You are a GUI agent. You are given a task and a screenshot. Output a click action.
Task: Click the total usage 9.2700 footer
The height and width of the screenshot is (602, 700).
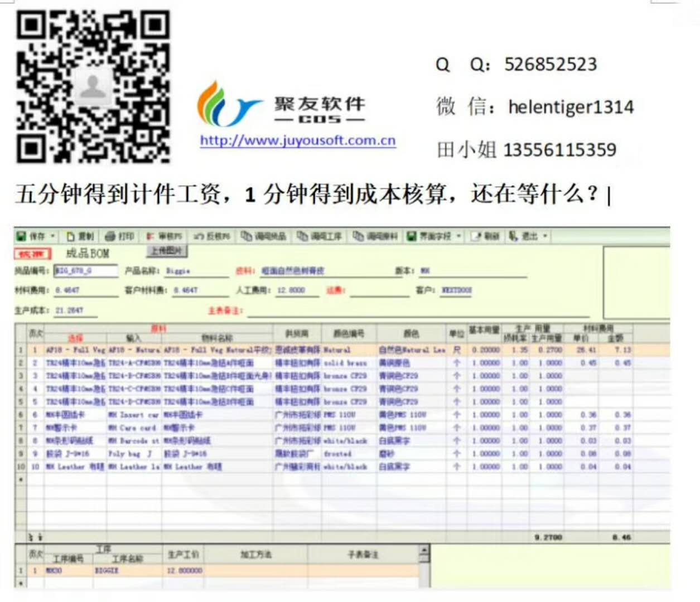pyautogui.click(x=548, y=537)
